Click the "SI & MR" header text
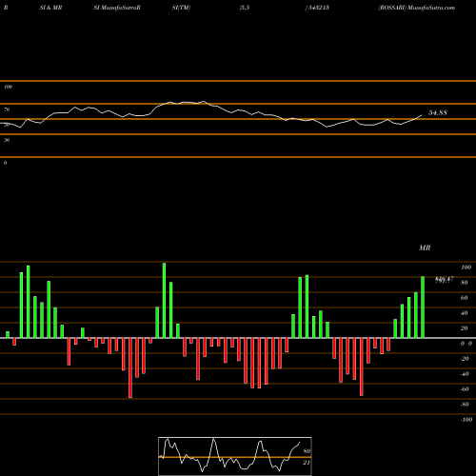 click(x=50, y=8)
